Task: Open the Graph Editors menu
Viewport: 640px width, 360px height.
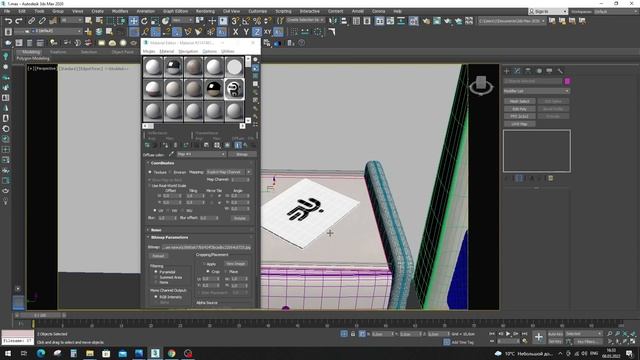Action: (x=176, y=11)
